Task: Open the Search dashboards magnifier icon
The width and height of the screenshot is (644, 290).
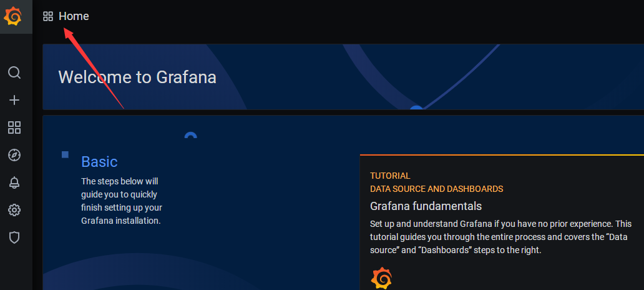Action: (x=14, y=72)
